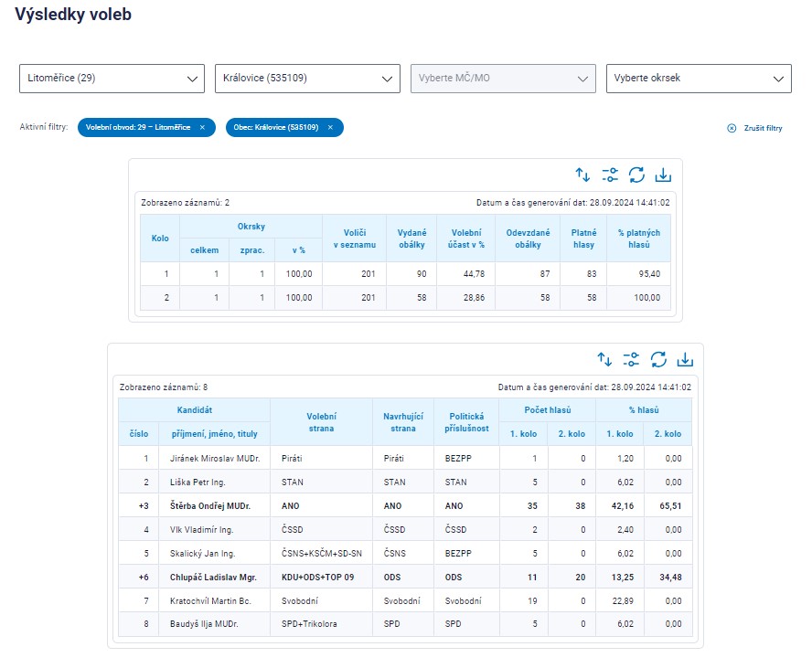Screen dimensions: 812x668
Task: Click the Volební účast v % header
Action: pos(466,239)
